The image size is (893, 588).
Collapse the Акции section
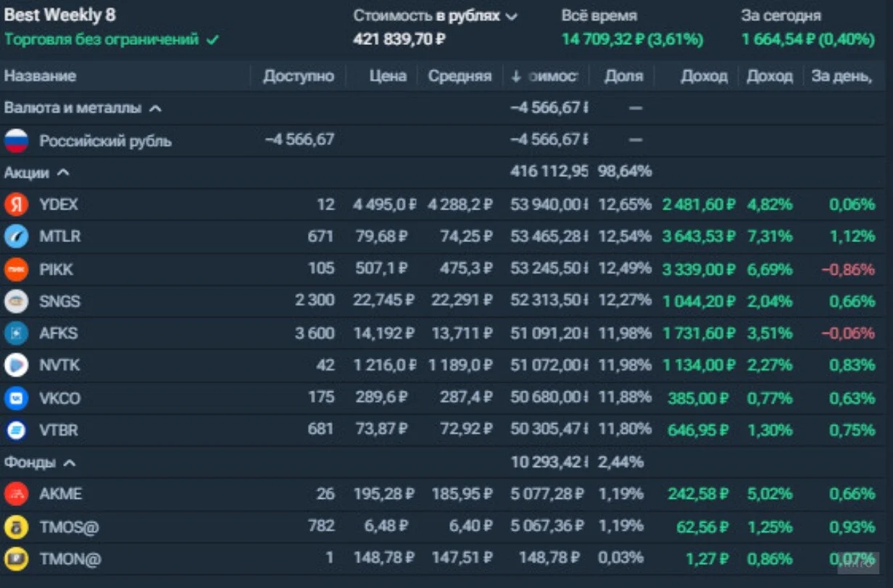point(63,173)
